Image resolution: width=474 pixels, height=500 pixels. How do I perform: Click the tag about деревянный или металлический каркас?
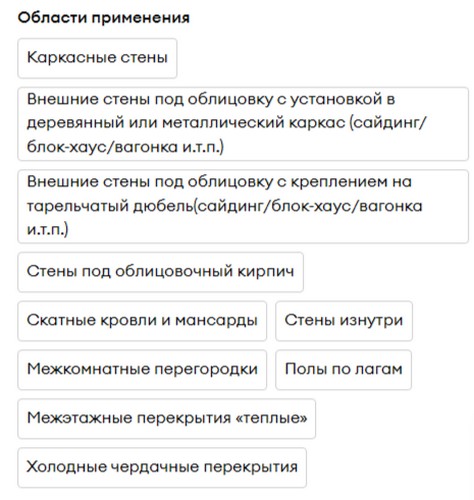click(243, 124)
